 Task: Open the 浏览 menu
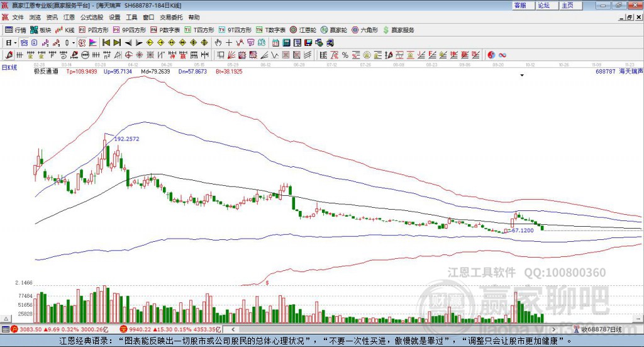click(35, 17)
